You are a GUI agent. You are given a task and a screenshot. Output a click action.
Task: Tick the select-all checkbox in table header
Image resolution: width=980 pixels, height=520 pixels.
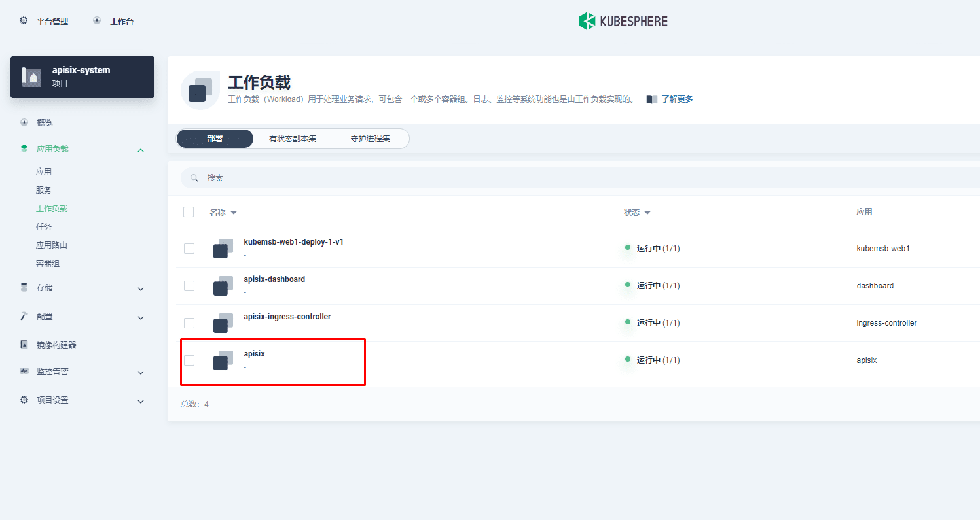coord(189,212)
